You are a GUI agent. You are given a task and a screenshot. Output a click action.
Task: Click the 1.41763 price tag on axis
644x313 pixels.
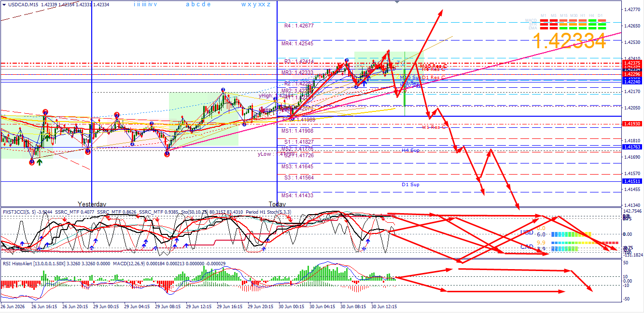(x=632, y=147)
